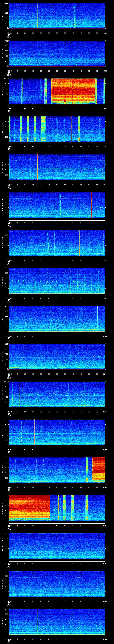Click the 18:08:00 start time label
Image resolution: width=114 pixels, height=644 pixels.
point(9,298)
